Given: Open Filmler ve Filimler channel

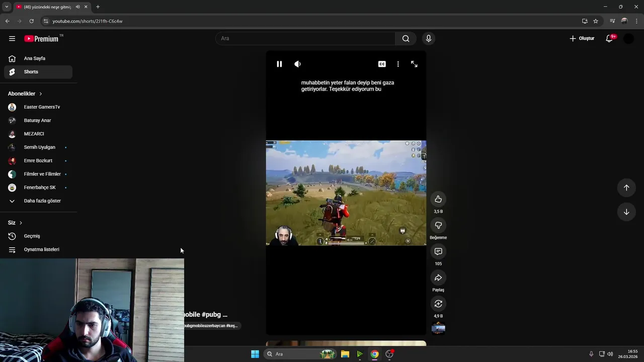Looking at the screenshot, I should (x=38, y=174).
